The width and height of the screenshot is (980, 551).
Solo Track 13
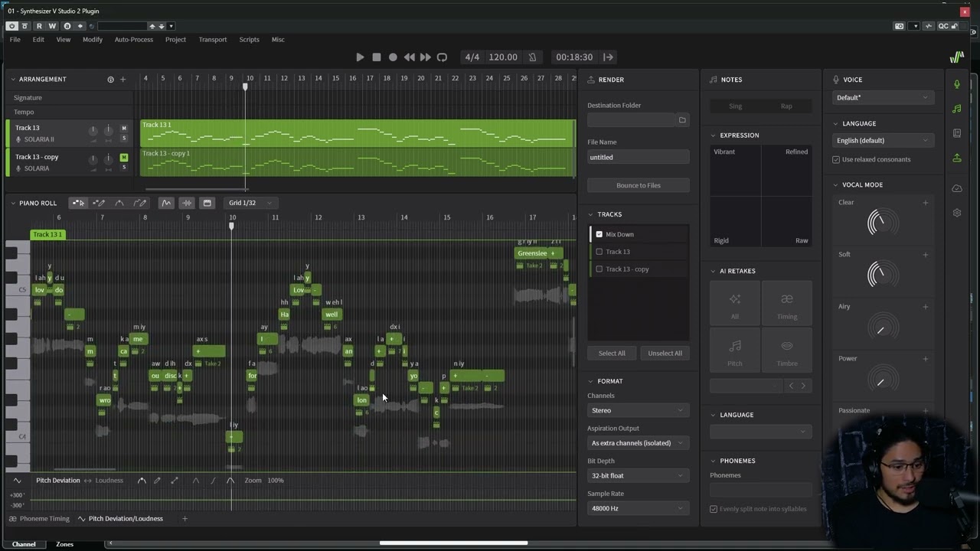124,139
